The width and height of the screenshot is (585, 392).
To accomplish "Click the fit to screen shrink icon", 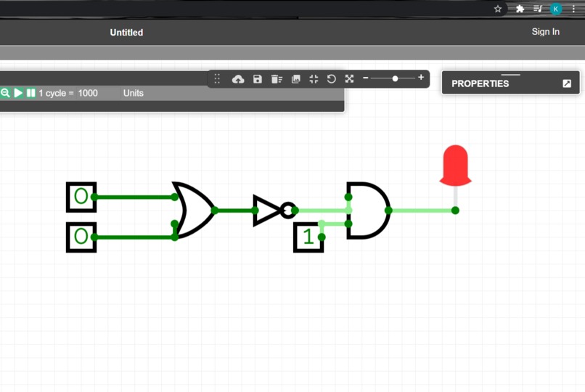I will click(x=314, y=79).
